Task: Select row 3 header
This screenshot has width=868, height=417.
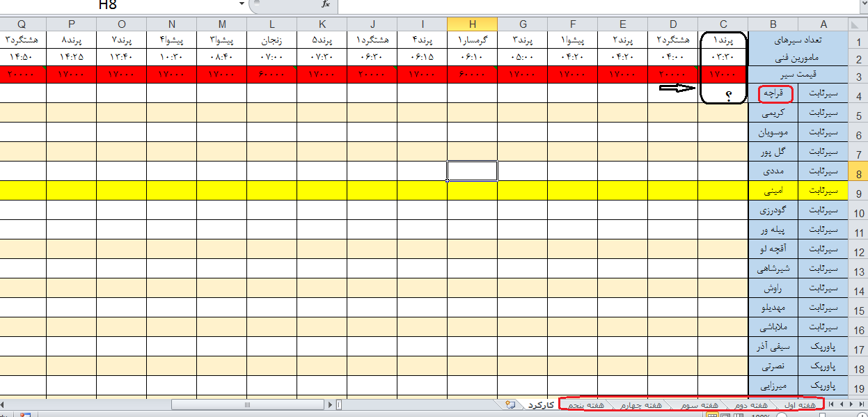Action: point(858,76)
